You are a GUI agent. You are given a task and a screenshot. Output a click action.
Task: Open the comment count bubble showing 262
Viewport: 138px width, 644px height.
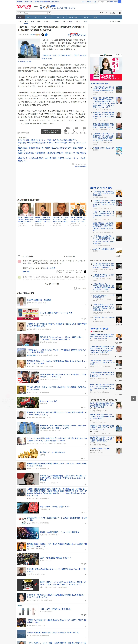33,35
